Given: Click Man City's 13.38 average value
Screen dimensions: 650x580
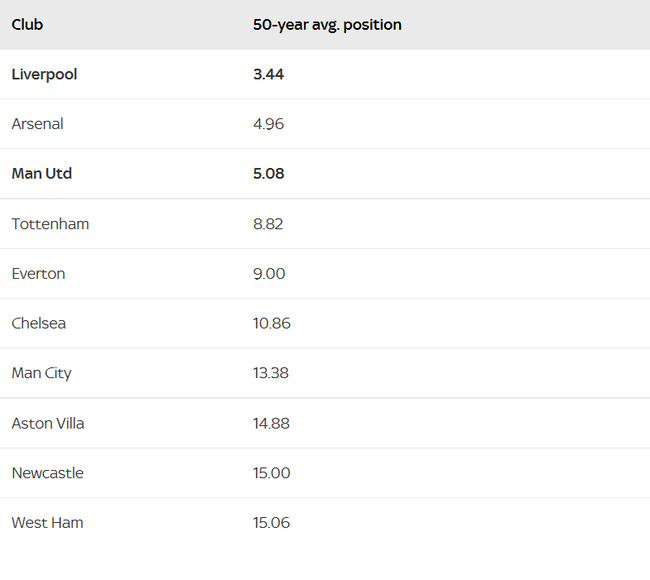Looking at the screenshot, I should point(272,373).
